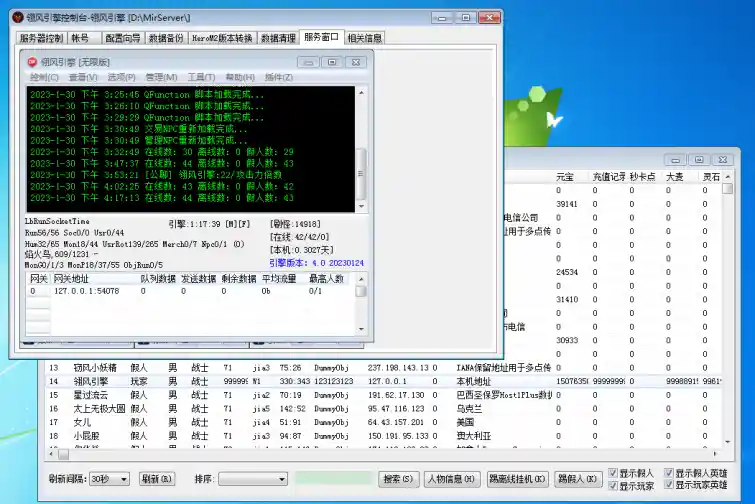Switch to the 服务器控制 tab
Screen dimensions: 755x504
(41, 38)
